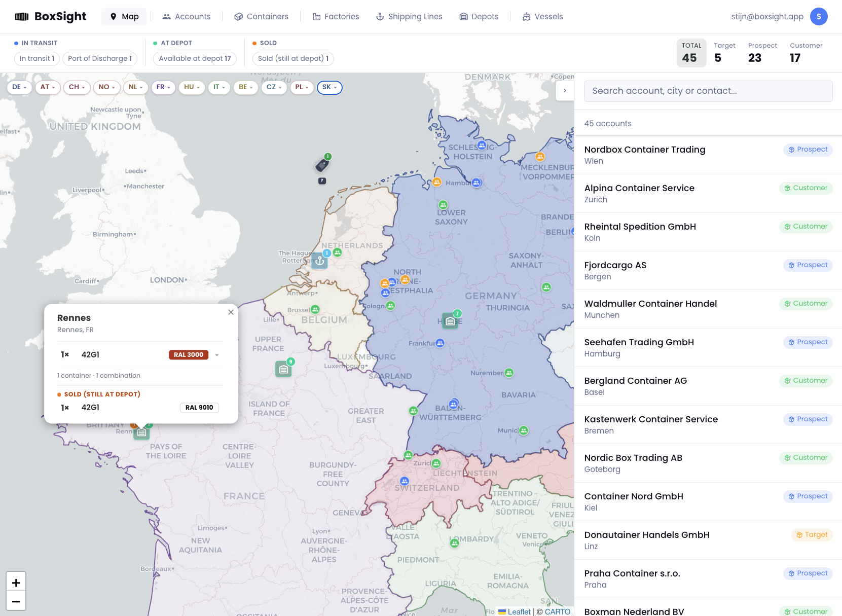Click the BoxSight logo icon
The height and width of the screenshot is (616, 842).
pos(22,17)
